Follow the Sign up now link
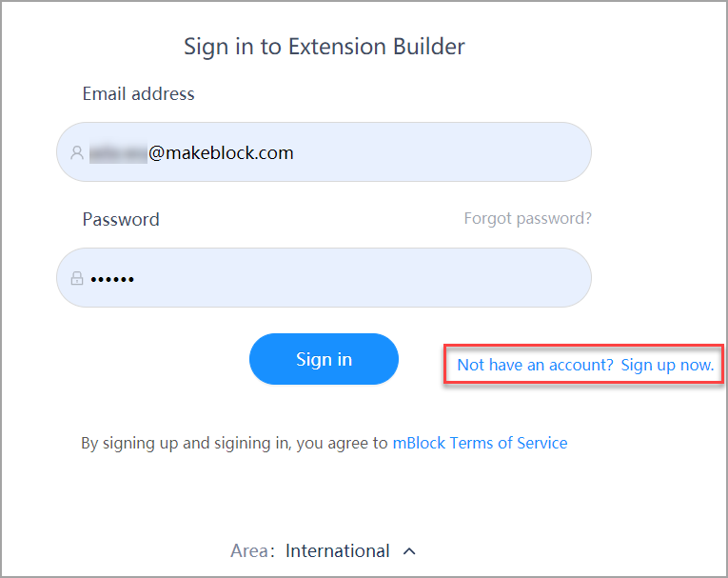 pos(667,366)
